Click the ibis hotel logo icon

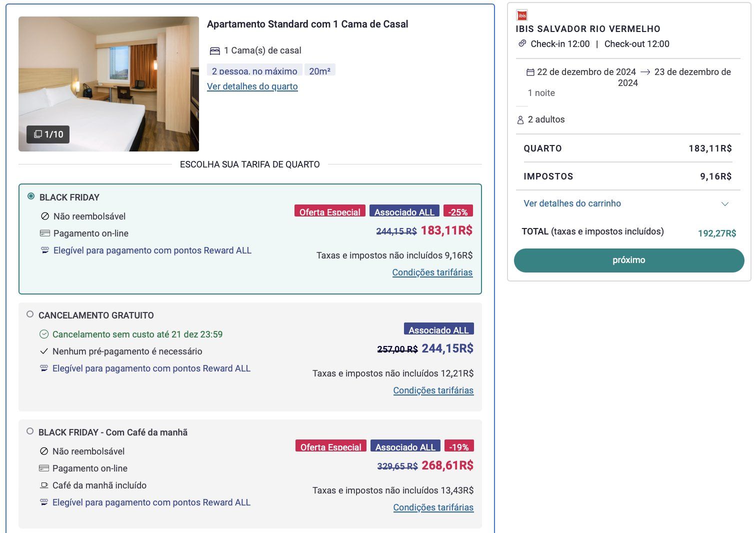pos(521,15)
